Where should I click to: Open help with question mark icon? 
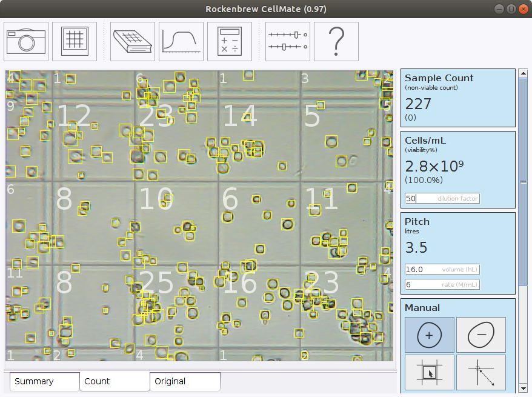coord(336,41)
